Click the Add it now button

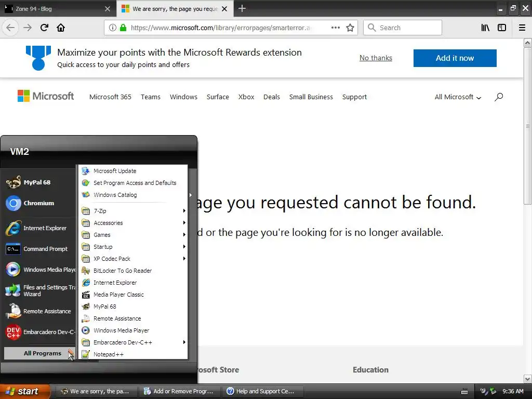click(x=455, y=58)
